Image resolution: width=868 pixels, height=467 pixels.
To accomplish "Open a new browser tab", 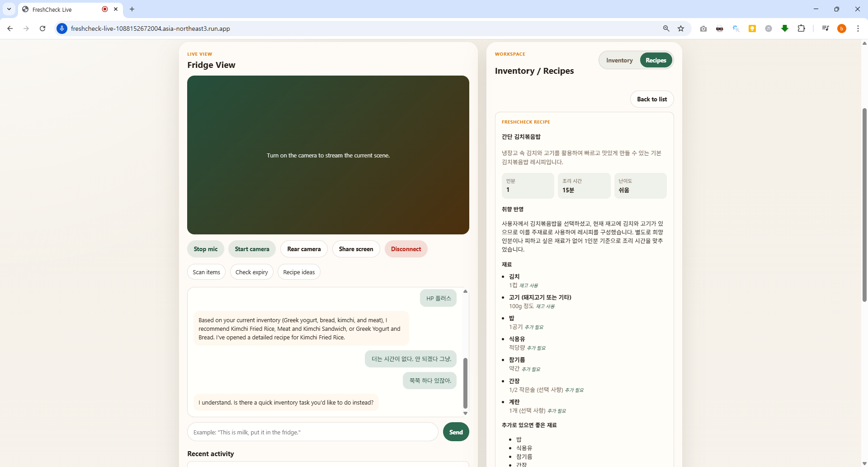I will click(132, 9).
